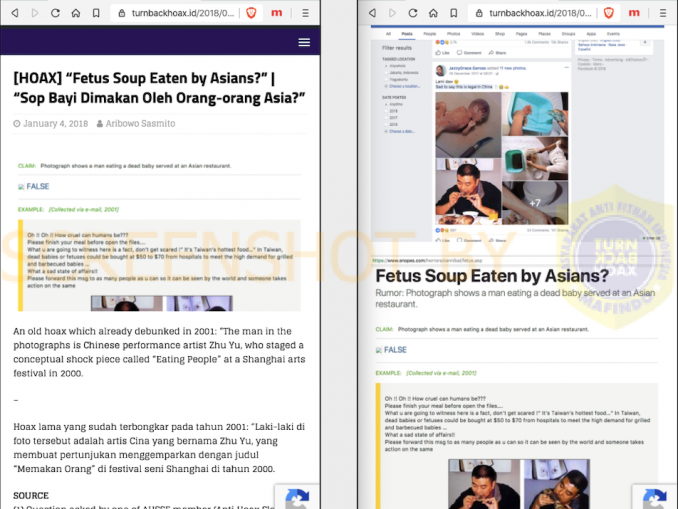This screenshot has width=678, height=509.
Task: Click the article title heading in left window
Action: pos(159,88)
